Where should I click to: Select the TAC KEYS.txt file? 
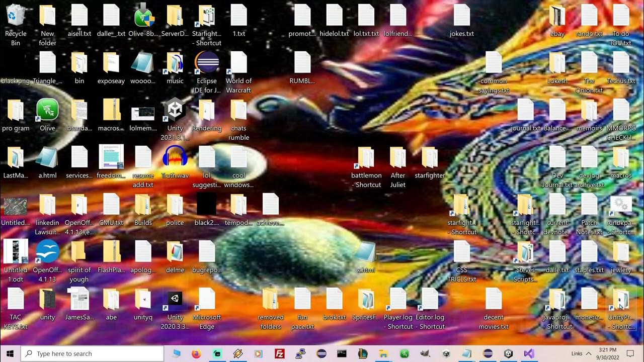[x=16, y=299]
